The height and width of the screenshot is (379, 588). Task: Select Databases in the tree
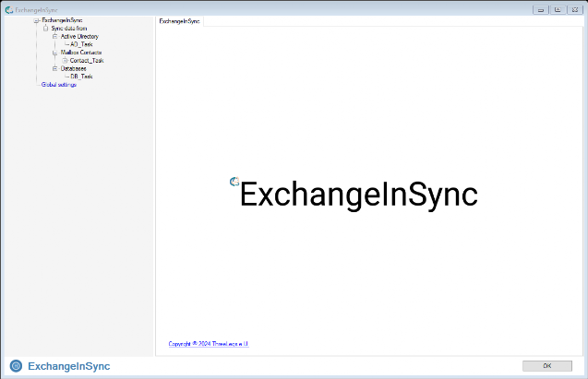click(74, 68)
